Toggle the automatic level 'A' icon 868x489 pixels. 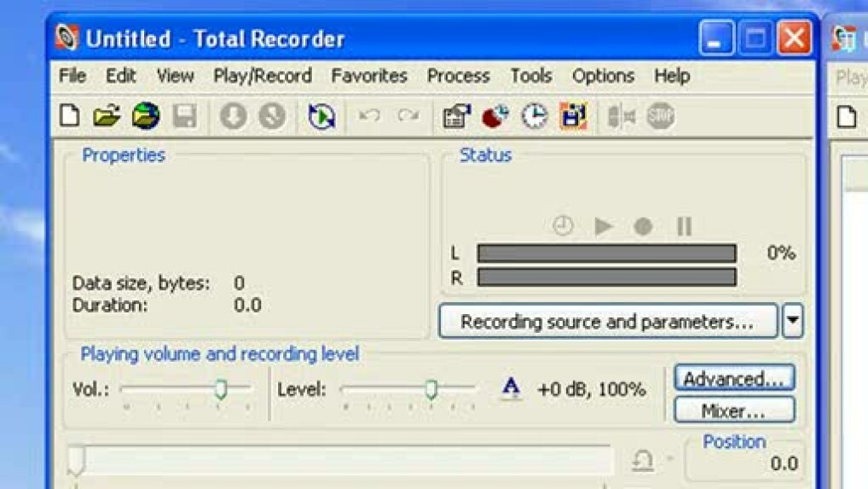coord(511,389)
